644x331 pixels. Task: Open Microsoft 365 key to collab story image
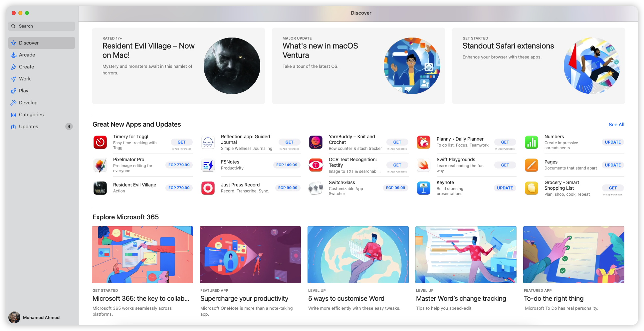[142, 255]
